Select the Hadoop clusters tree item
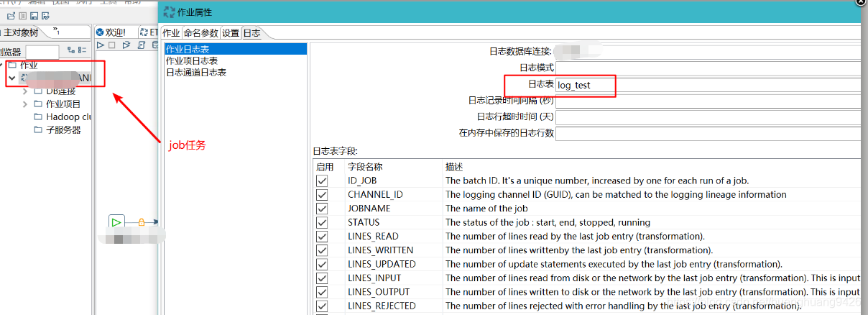The height and width of the screenshot is (315, 868). pyautogui.click(x=68, y=117)
